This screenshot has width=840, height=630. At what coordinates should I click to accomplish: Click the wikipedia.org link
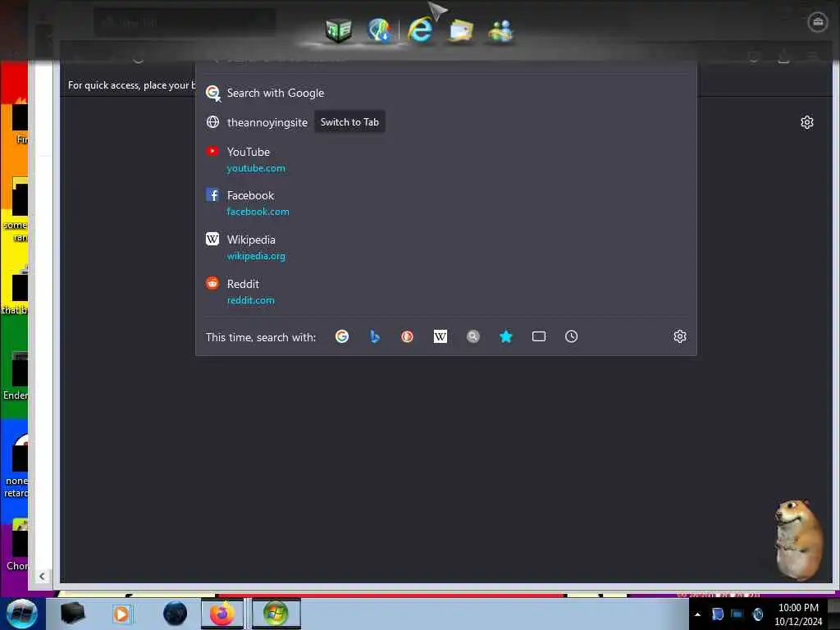pos(256,256)
